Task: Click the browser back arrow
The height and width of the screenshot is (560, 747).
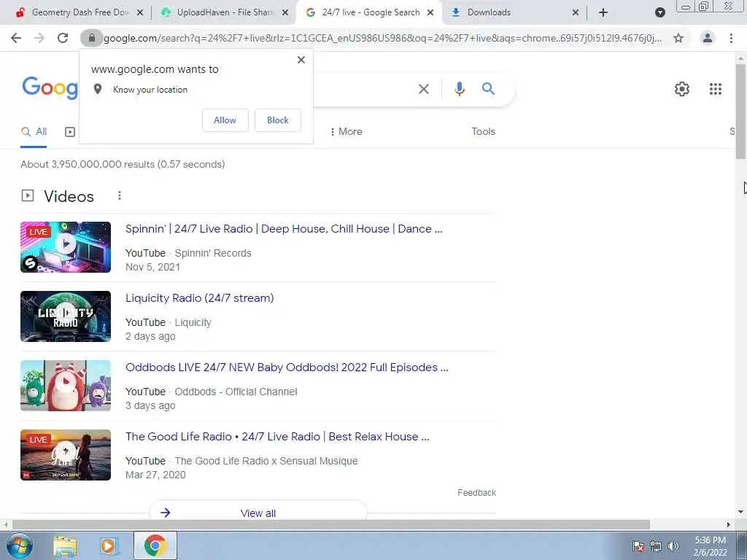Action: [16, 38]
